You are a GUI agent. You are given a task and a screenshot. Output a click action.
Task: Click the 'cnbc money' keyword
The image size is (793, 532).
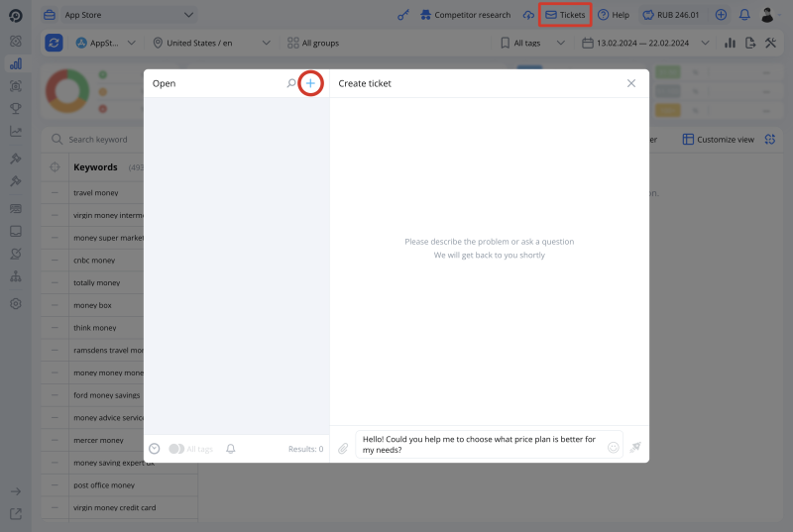pyautogui.click(x=94, y=261)
